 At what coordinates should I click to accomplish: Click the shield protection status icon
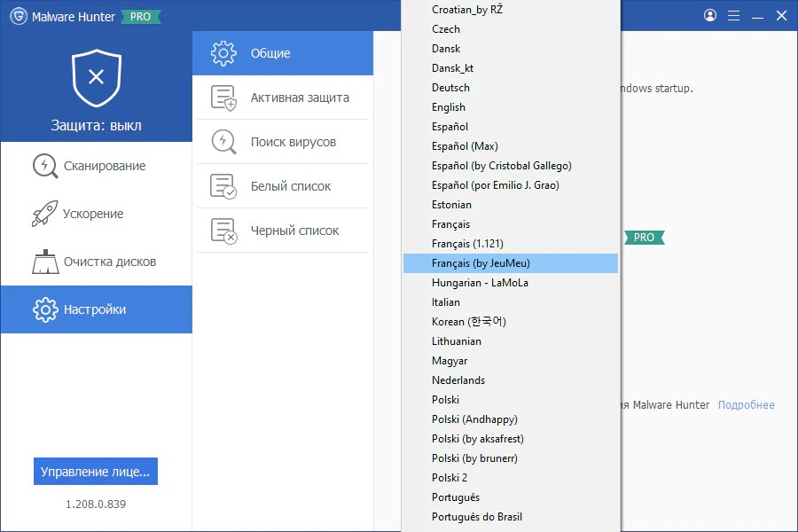[x=96, y=78]
